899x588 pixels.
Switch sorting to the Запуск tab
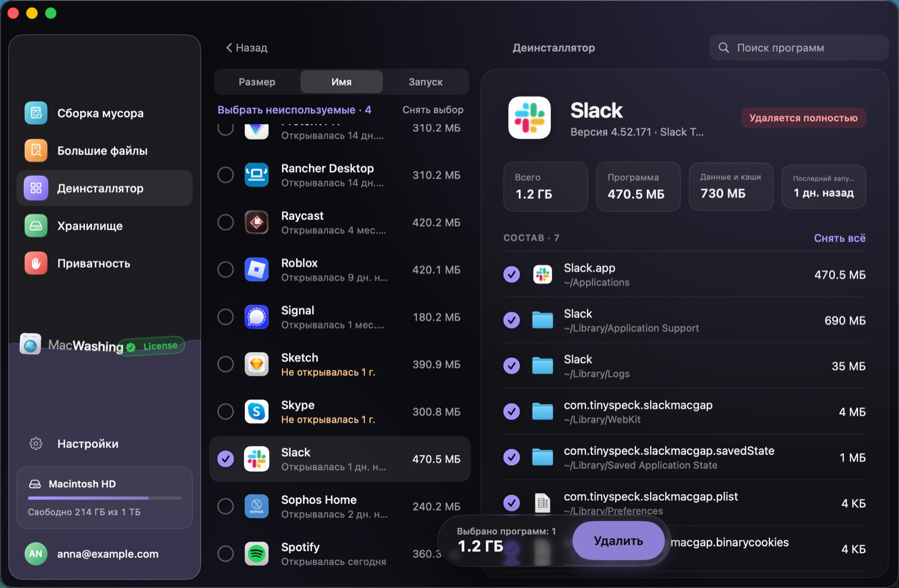(x=425, y=82)
